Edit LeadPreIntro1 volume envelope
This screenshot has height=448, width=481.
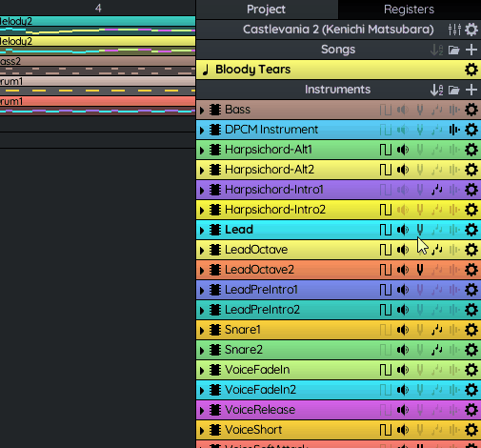coord(403,290)
